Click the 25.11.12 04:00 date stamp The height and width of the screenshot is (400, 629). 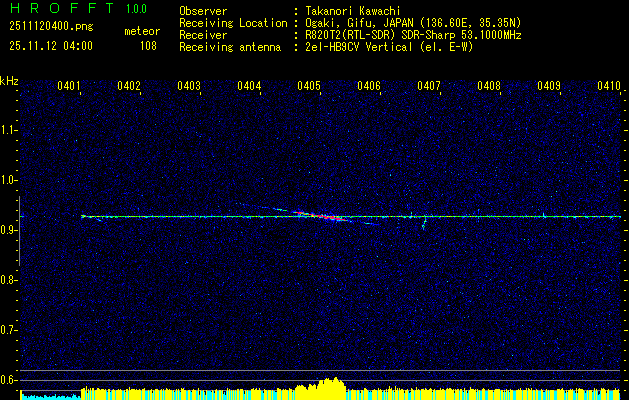50,45
